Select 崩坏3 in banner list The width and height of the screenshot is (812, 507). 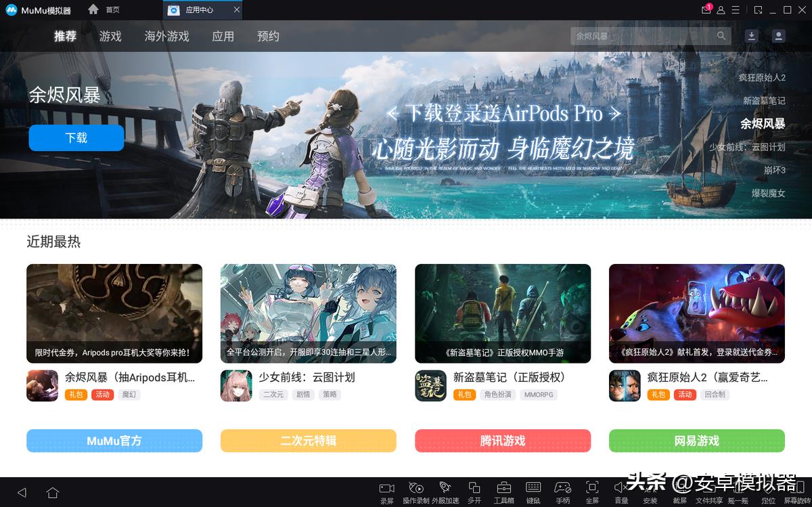775,170
